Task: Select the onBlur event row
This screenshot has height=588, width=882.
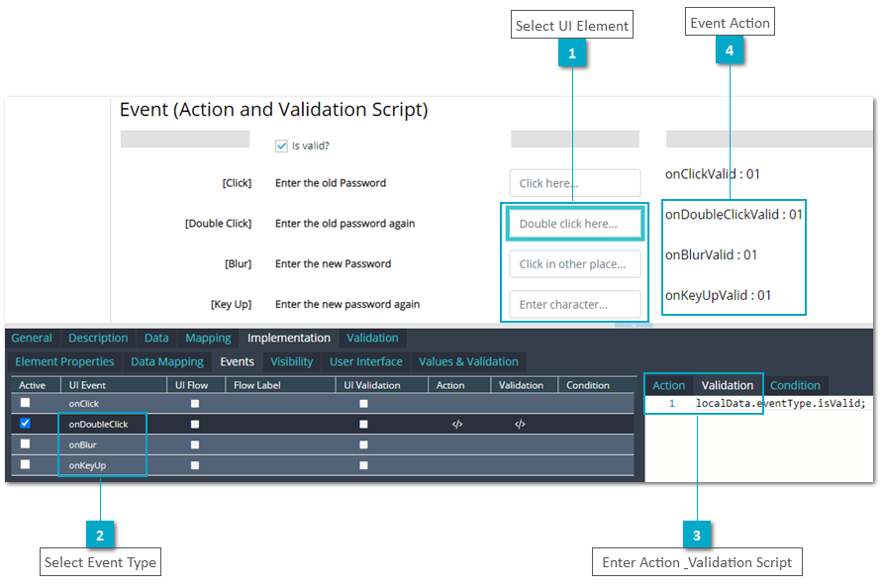Action: tap(323, 444)
